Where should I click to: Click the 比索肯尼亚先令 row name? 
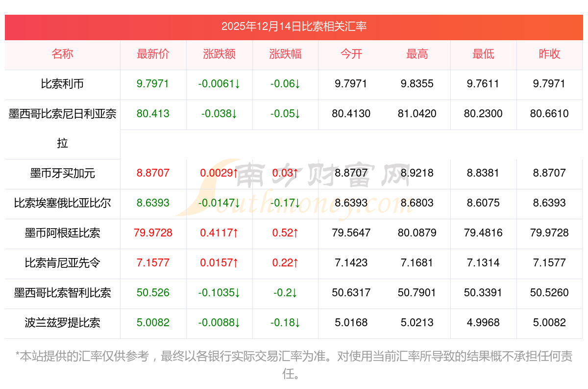coord(62,263)
